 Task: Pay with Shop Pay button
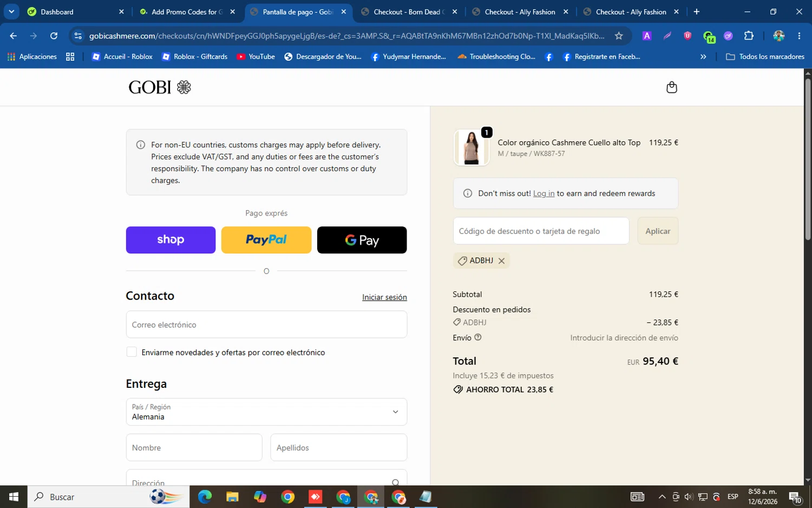171,240
